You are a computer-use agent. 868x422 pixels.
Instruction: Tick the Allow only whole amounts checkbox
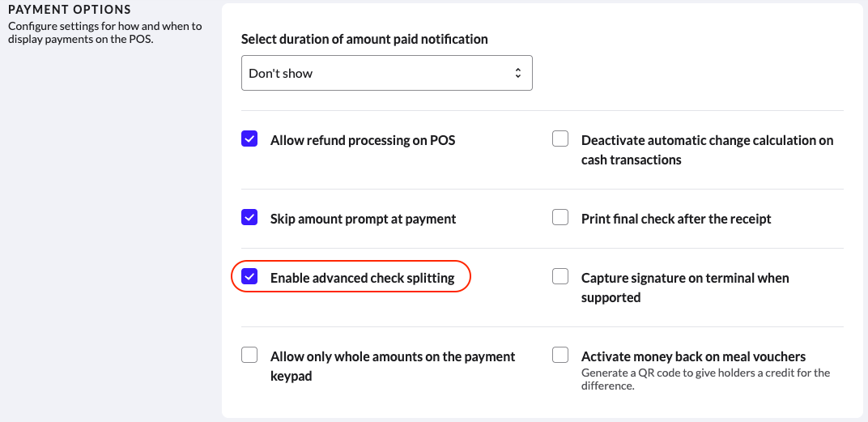(x=249, y=356)
